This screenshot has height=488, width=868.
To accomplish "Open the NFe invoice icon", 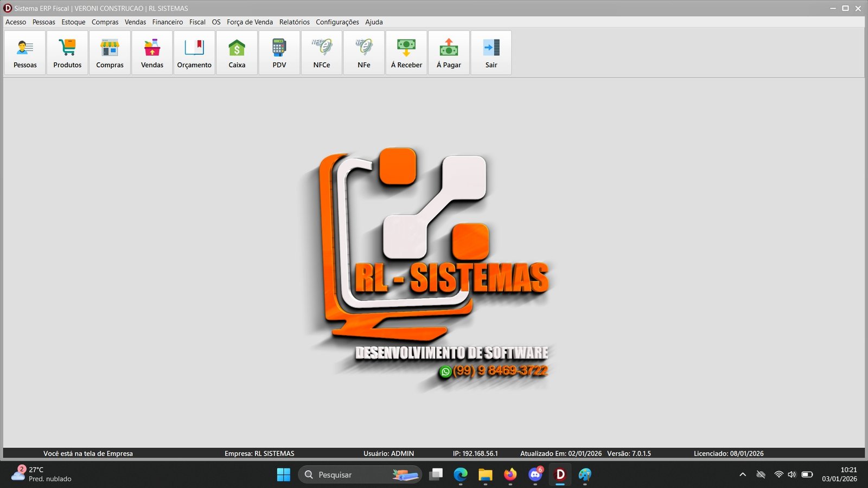I will click(363, 53).
